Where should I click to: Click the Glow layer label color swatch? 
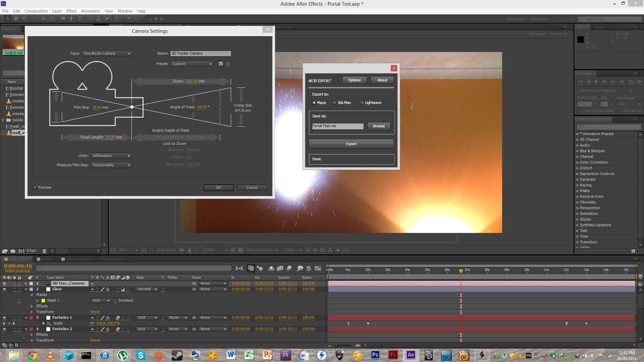31,289
